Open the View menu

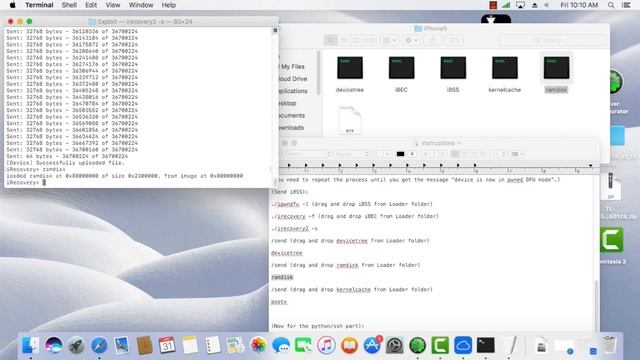113,5
